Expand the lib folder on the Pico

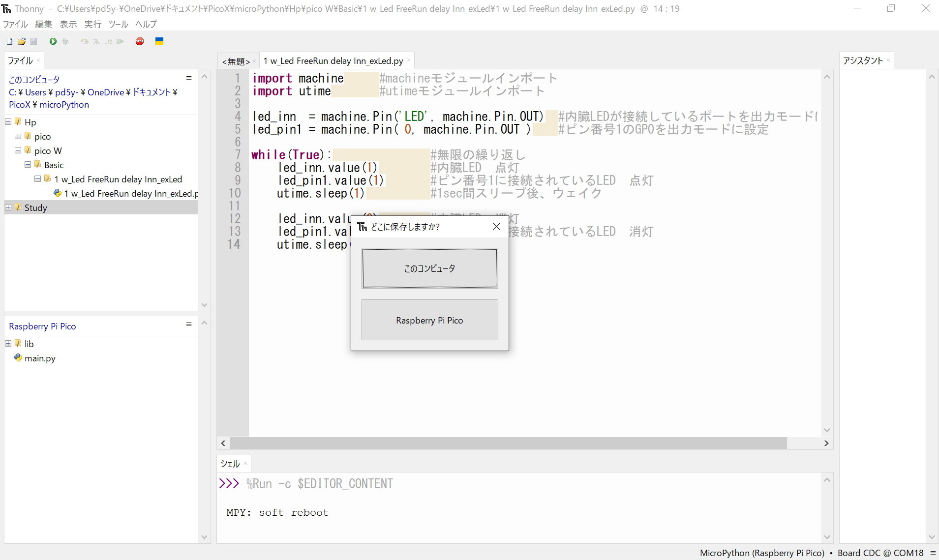pyautogui.click(x=8, y=344)
